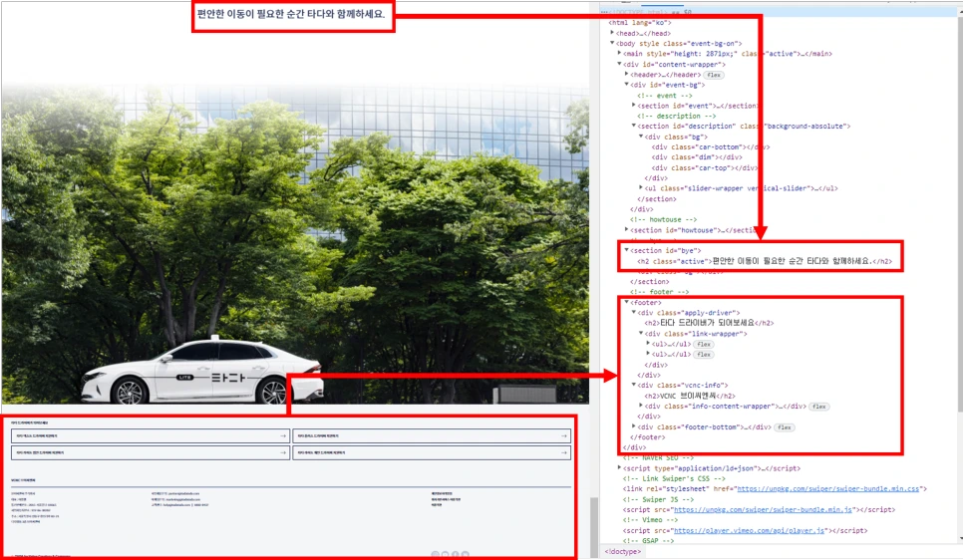Viewport: 963px width, 560px height.
Task: Select the howtouse comment line
Action: click(x=663, y=219)
